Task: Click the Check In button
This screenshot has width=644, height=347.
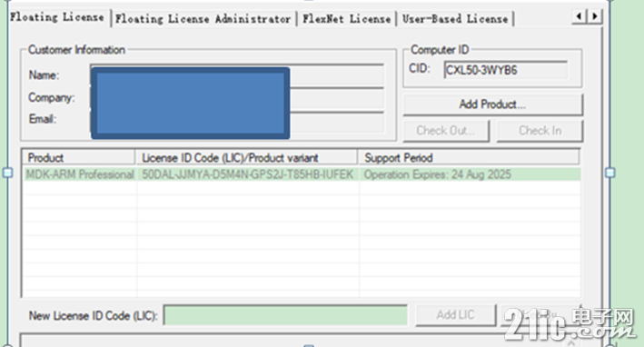Action: (x=540, y=131)
